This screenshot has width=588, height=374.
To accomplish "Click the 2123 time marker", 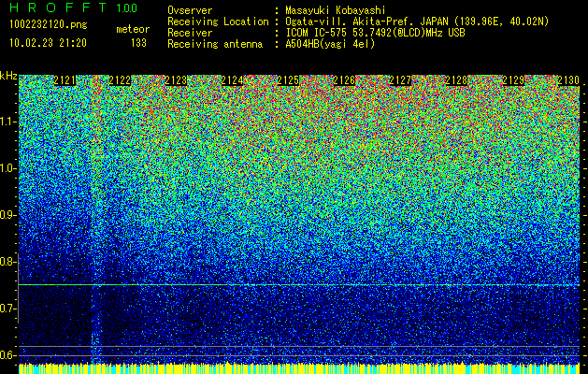I will coord(177,80).
